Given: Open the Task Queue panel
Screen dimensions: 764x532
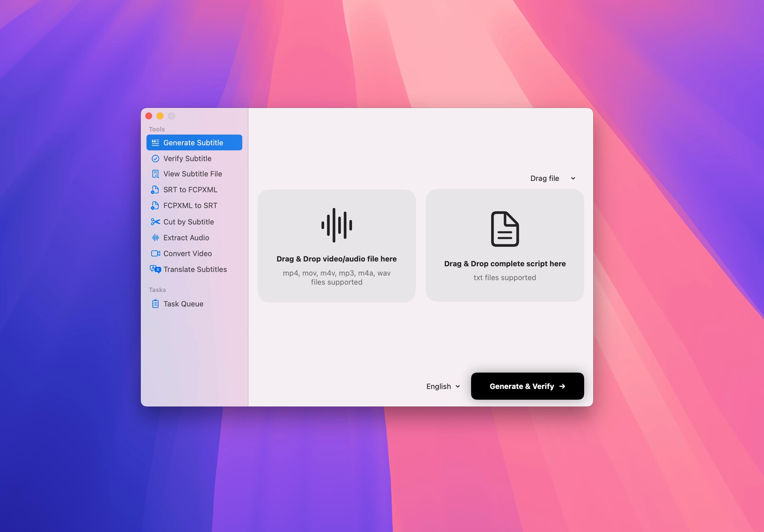Looking at the screenshot, I should tap(183, 303).
